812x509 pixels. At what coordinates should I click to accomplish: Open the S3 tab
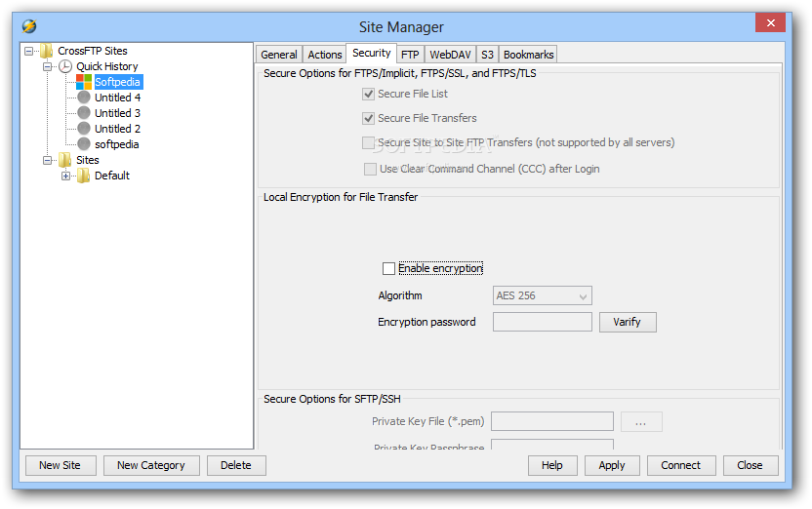[x=487, y=55]
